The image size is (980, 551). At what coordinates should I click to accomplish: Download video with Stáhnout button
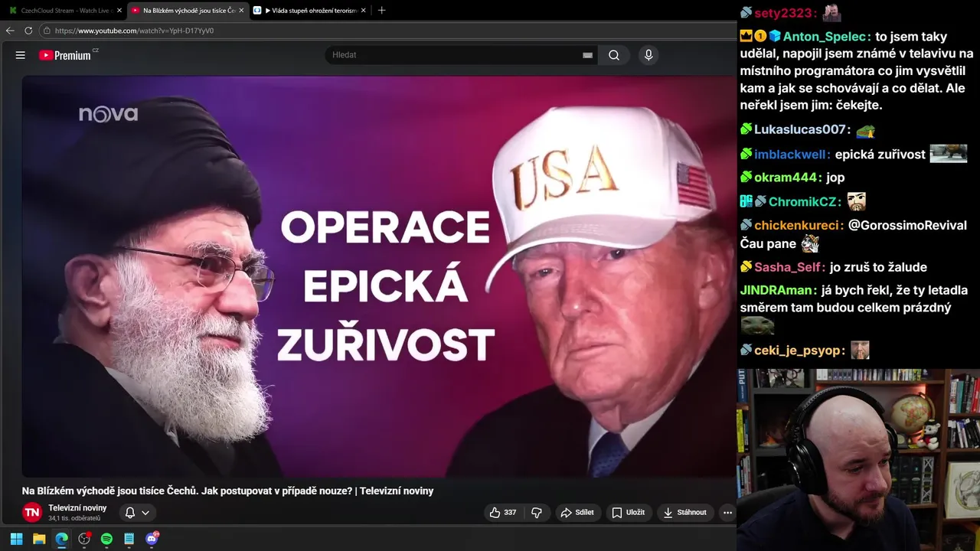tap(685, 512)
